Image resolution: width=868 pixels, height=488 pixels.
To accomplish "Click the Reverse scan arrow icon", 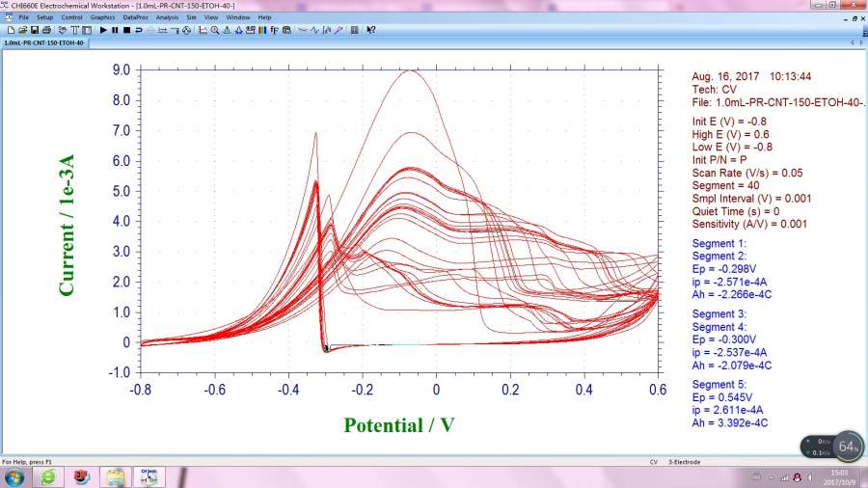I will [x=139, y=30].
